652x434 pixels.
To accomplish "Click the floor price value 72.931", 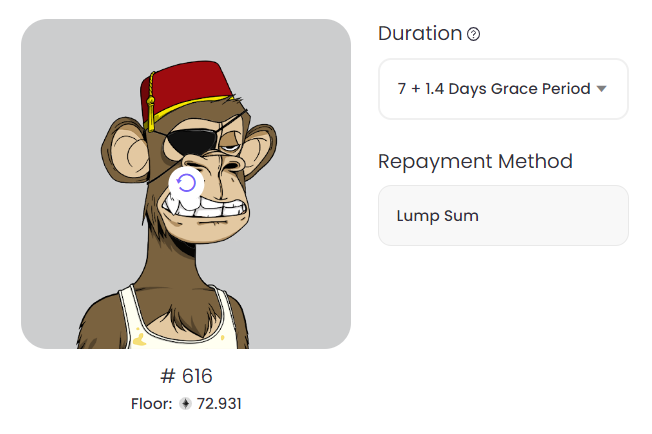I will 218,404.
